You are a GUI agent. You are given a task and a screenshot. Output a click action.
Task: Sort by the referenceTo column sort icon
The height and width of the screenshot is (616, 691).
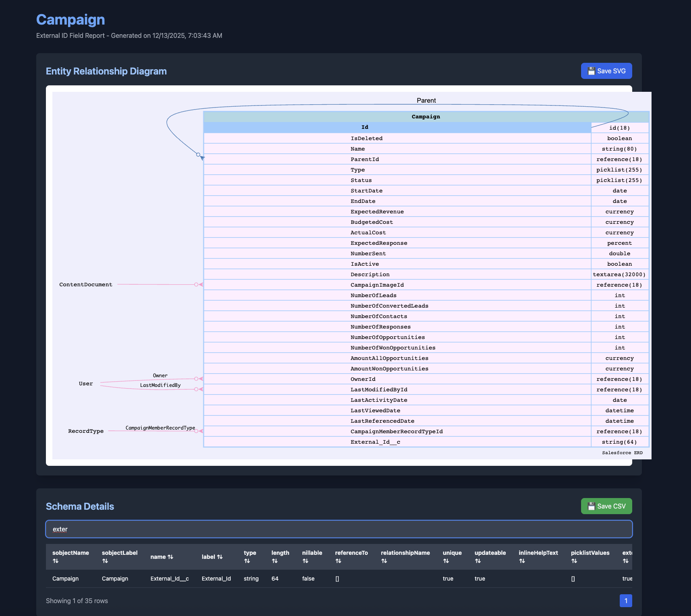[338, 561]
